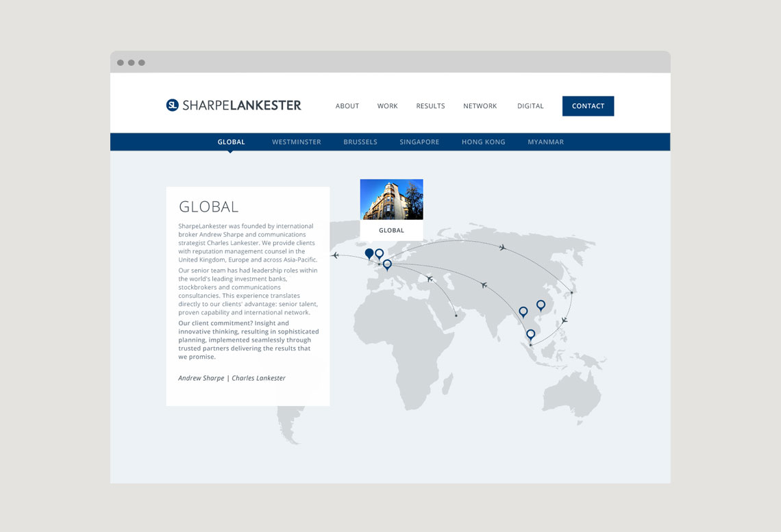Screen dimensions: 781x532
Task: Open the About menu item
Action: coord(347,106)
